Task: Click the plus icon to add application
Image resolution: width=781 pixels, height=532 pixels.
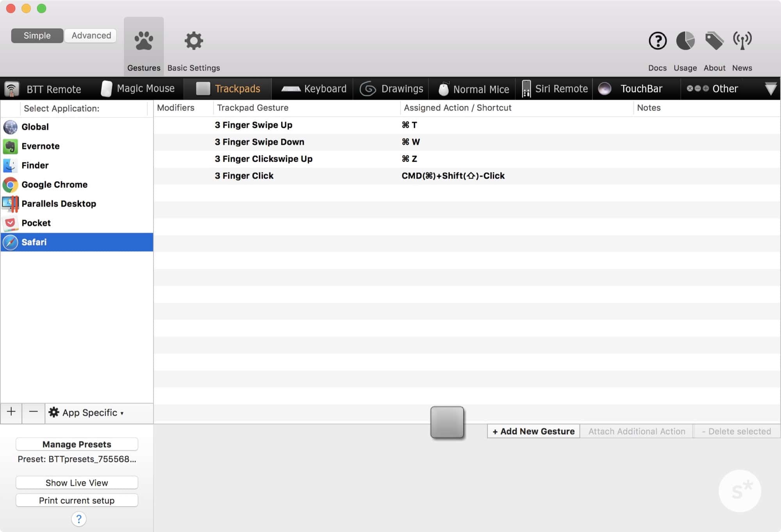Action: [11, 412]
